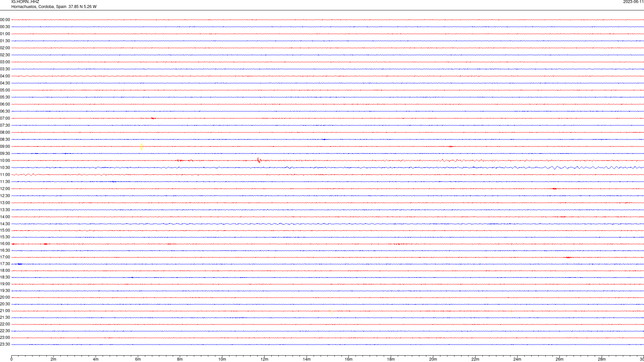Select the 04:00 time row label
This screenshot has height=362, width=644.
(x=5, y=76)
